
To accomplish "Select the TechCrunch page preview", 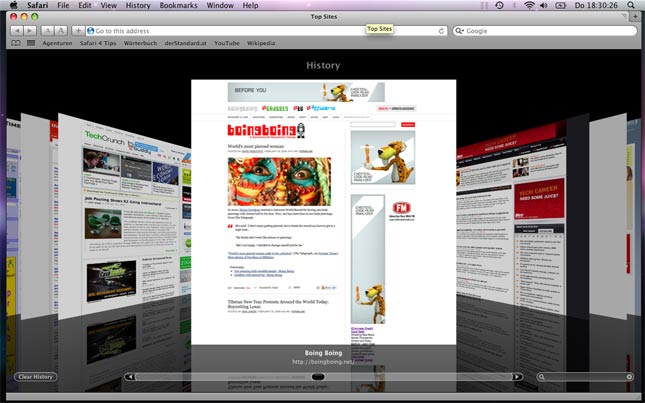I will coord(124,216).
